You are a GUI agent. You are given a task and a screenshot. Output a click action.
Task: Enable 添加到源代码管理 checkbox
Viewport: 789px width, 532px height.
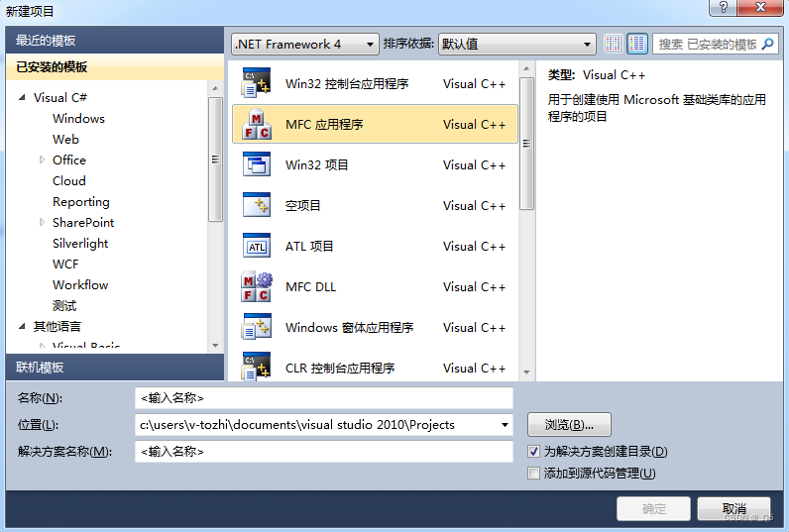pos(534,474)
